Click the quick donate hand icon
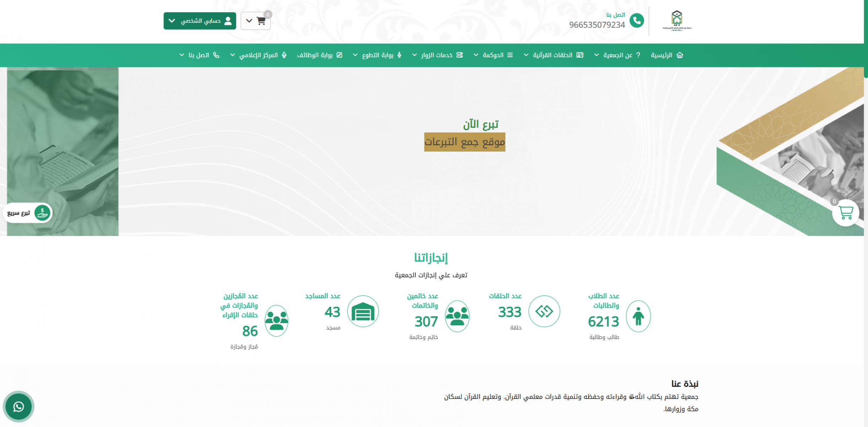The height and width of the screenshot is (427, 868). pos(42,213)
